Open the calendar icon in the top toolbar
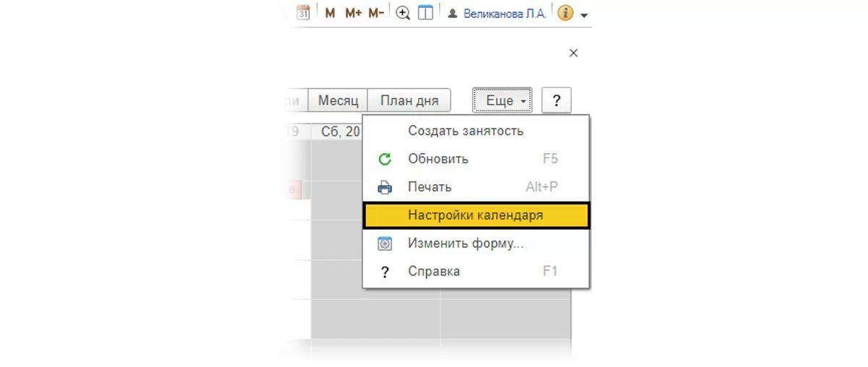 coord(304,13)
